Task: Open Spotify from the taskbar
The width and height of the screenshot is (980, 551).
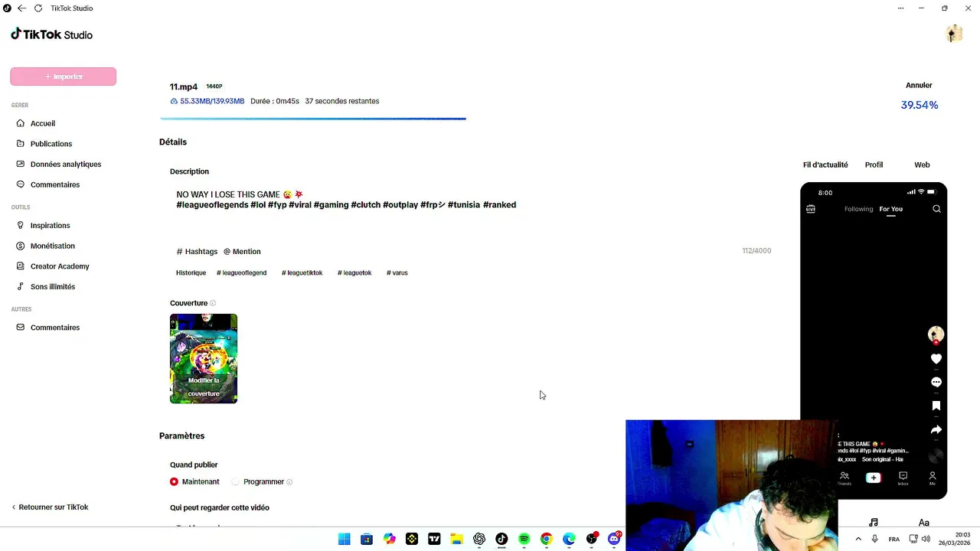Action: click(x=524, y=539)
